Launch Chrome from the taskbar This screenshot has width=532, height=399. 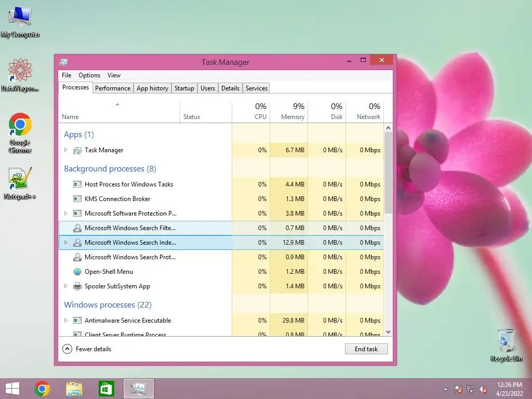[42, 389]
